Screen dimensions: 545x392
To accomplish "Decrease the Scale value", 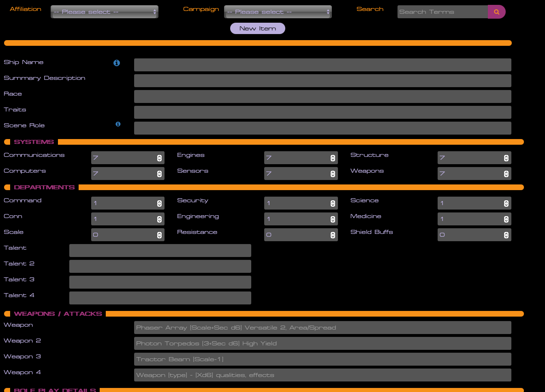I will point(160,236).
